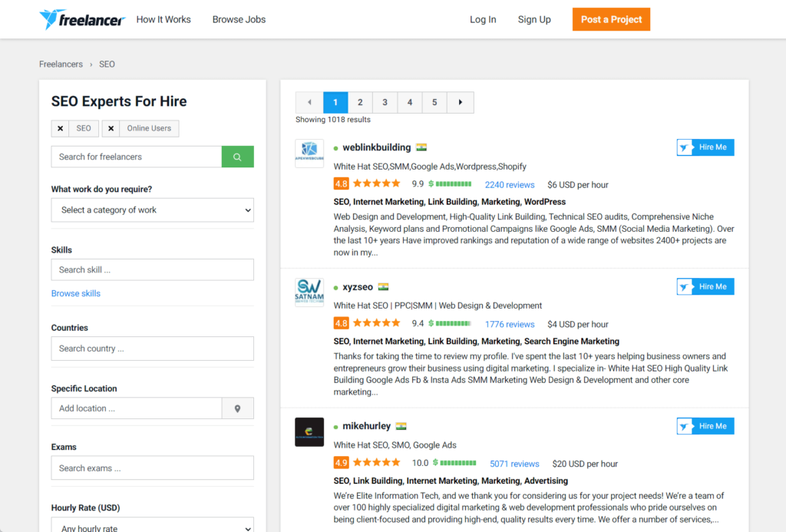Select current page 1 button
Viewport: 786px width, 532px height.
tap(335, 102)
